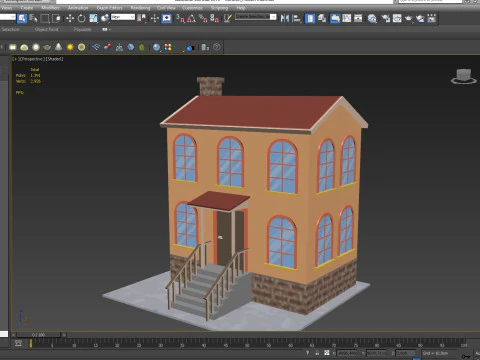Image resolution: width=480 pixels, height=360 pixels.
Task: Toggle Scene Explorer button
Action: (310, 18)
